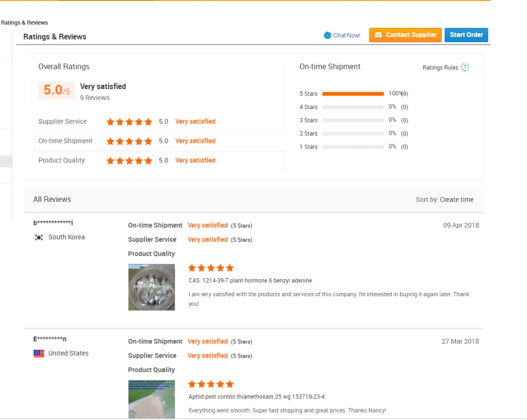Screen dimensions: 527x420
Task: Click the South Korea flag icon
Action: click(x=38, y=237)
